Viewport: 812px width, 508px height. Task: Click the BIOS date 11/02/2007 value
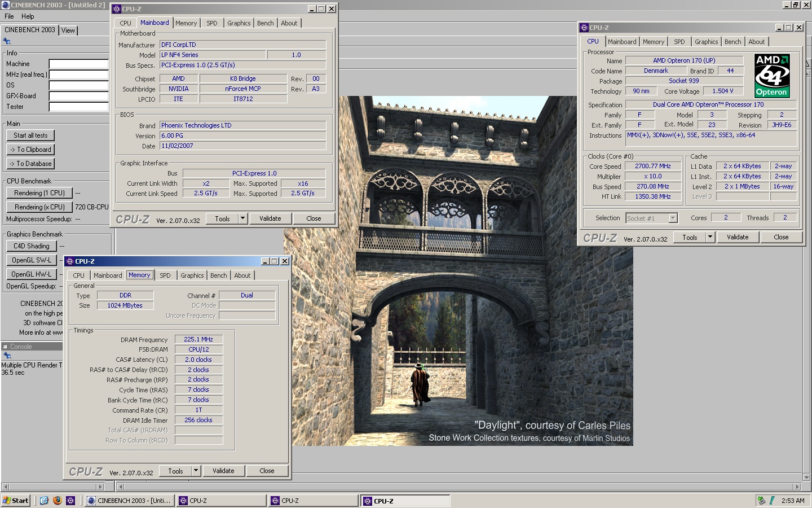pos(242,146)
